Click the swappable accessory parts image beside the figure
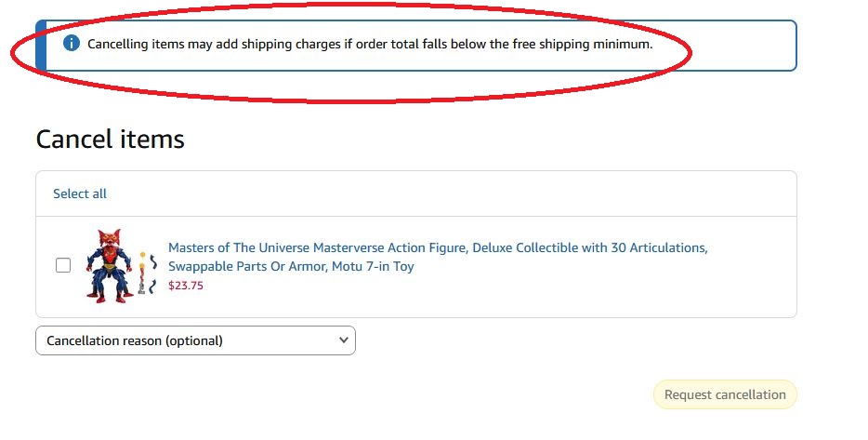 tap(147, 273)
